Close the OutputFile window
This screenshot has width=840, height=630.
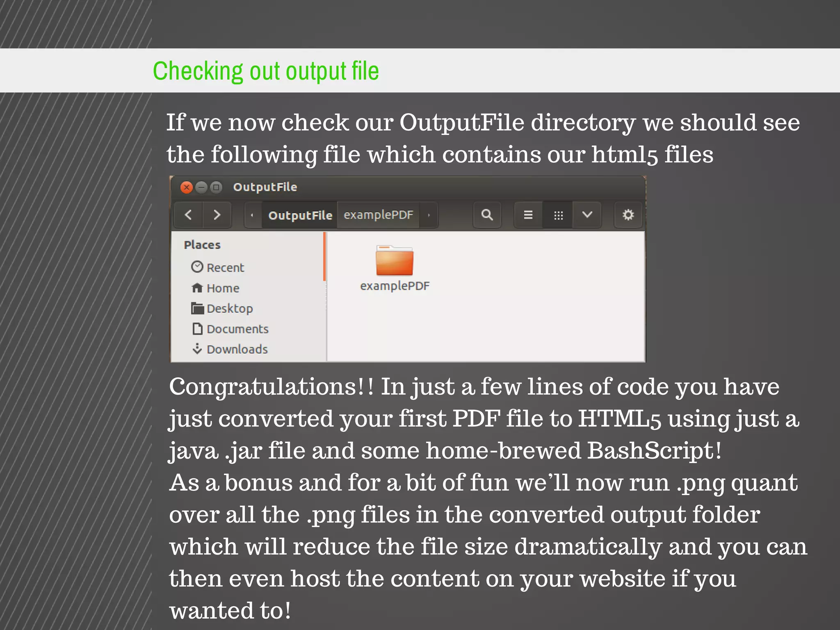coord(187,187)
